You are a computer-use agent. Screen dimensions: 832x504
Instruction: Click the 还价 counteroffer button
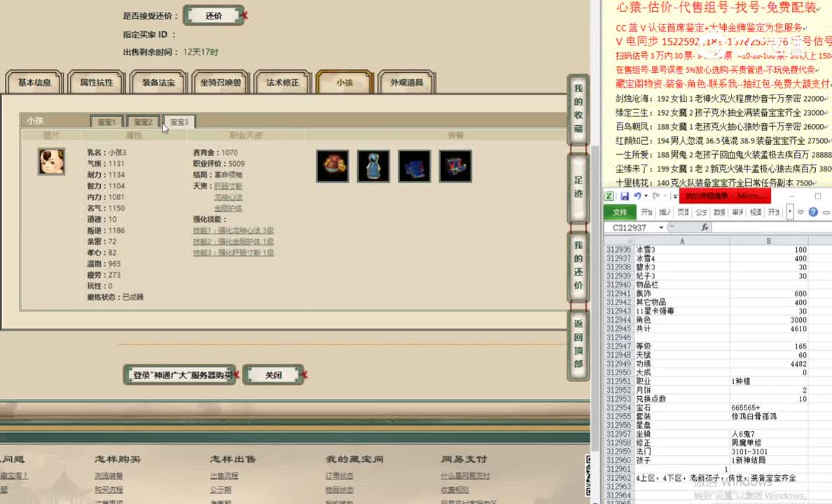click(x=214, y=15)
